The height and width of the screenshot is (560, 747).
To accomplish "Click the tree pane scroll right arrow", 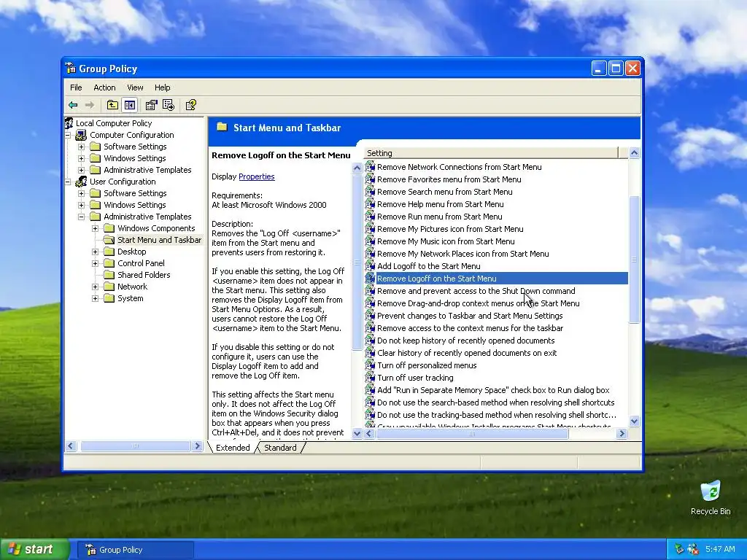I will [x=197, y=446].
